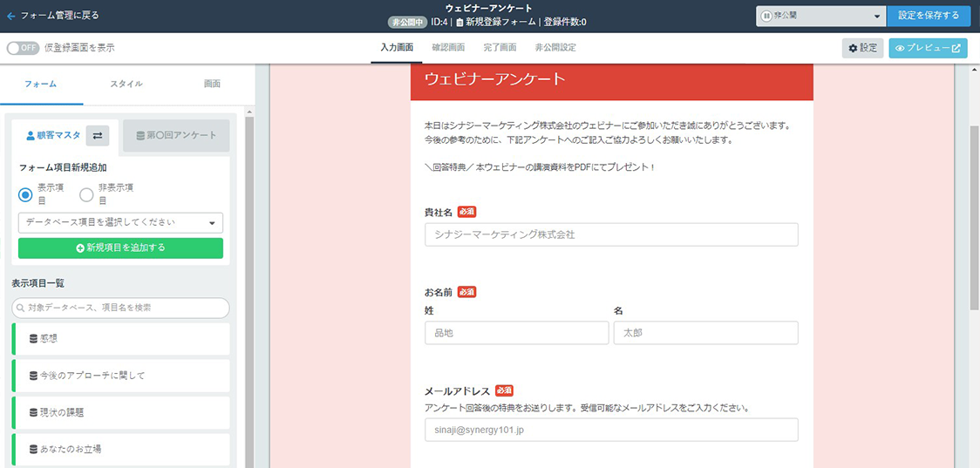Expand the データベース項目を選択してください dropdown
Image resolution: width=980 pixels, height=468 pixels.
coord(120,223)
